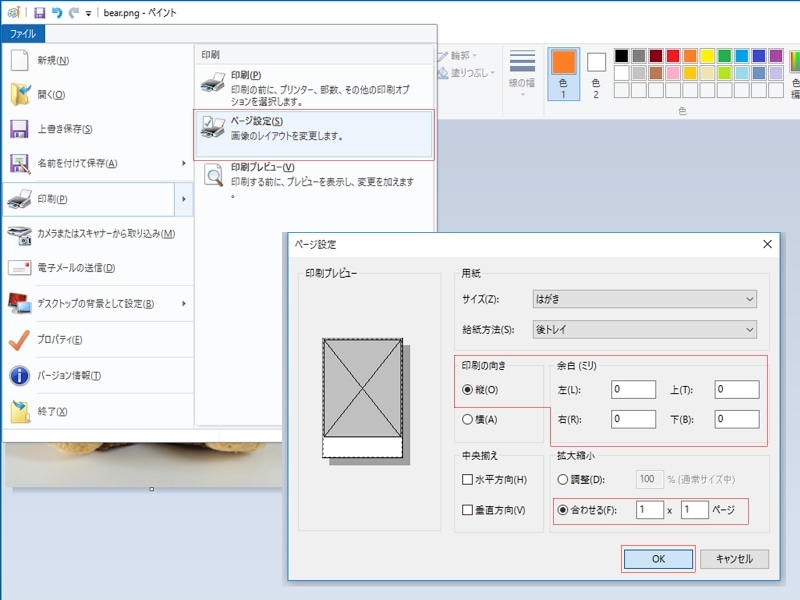This screenshot has width=800, height=600.
Task: Enable the 水平方向(H) centering checkbox
Action: coord(468,480)
